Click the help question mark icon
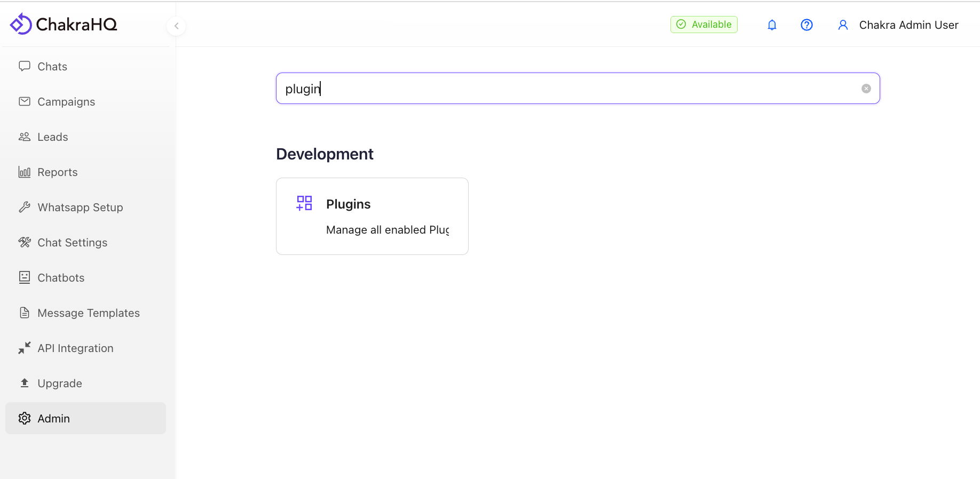The height and width of the screenshot is (479, 980). point(807,25)
